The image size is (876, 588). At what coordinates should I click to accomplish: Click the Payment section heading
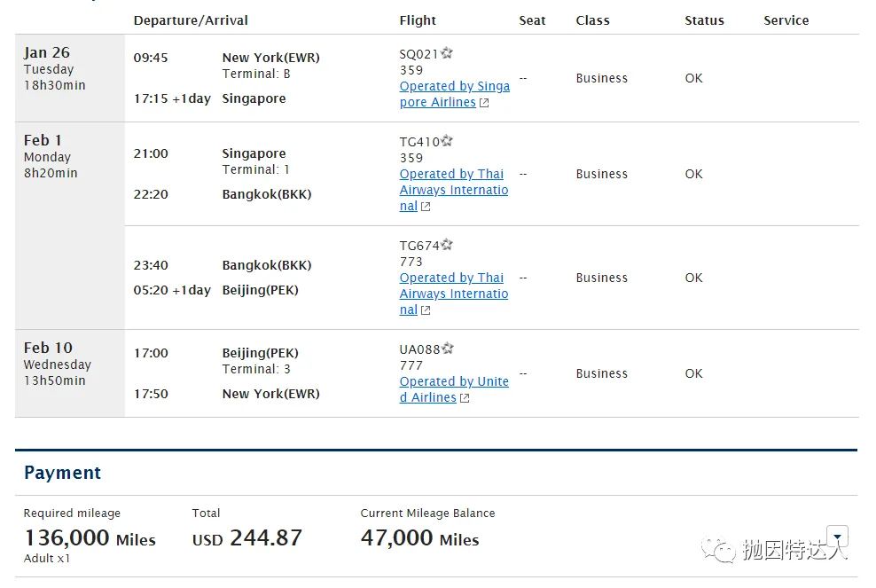63,473
